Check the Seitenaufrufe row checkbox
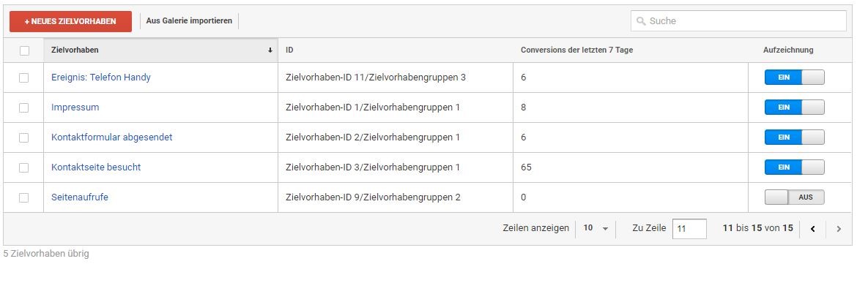Screen dimensions: 868x283 [x=23, y=197]
